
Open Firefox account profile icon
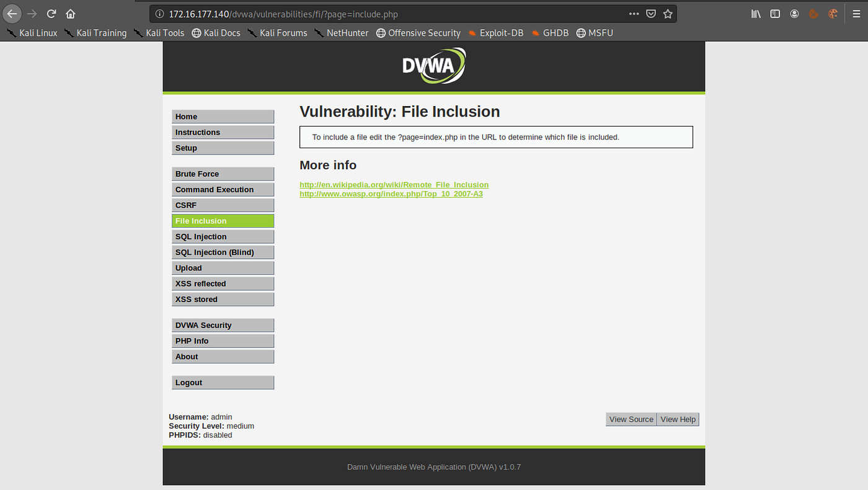click(x=794, y=13)
